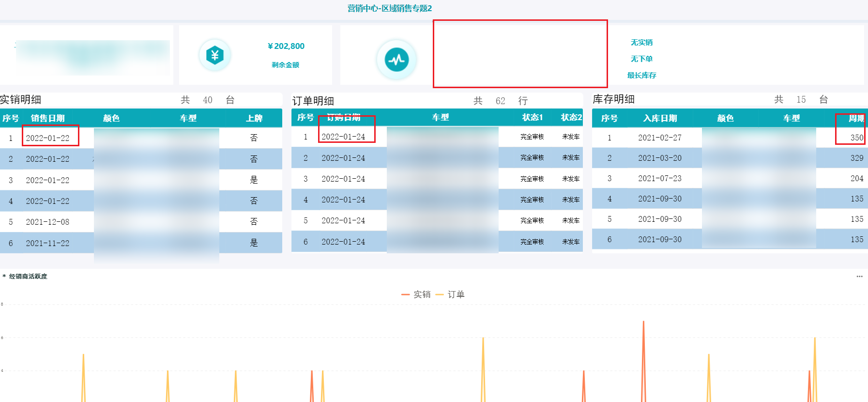Click the cycle value 350

(857, 138)
